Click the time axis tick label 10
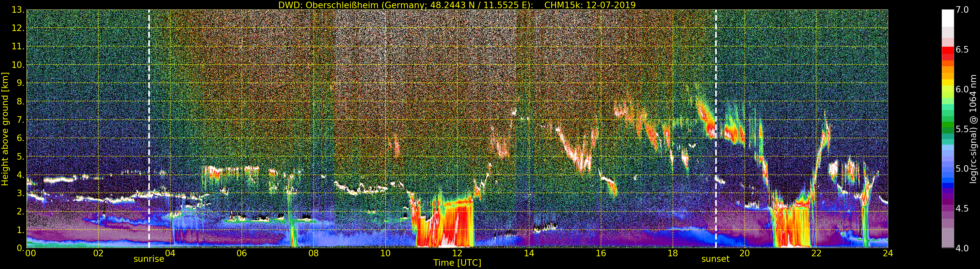Viewport: 980px width, 269px height. (385, 253)
